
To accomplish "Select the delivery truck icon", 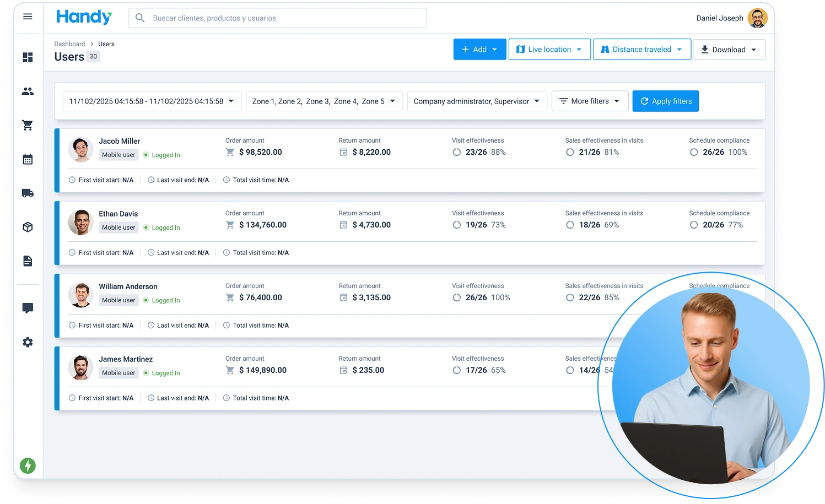I will tap(28, 193).
